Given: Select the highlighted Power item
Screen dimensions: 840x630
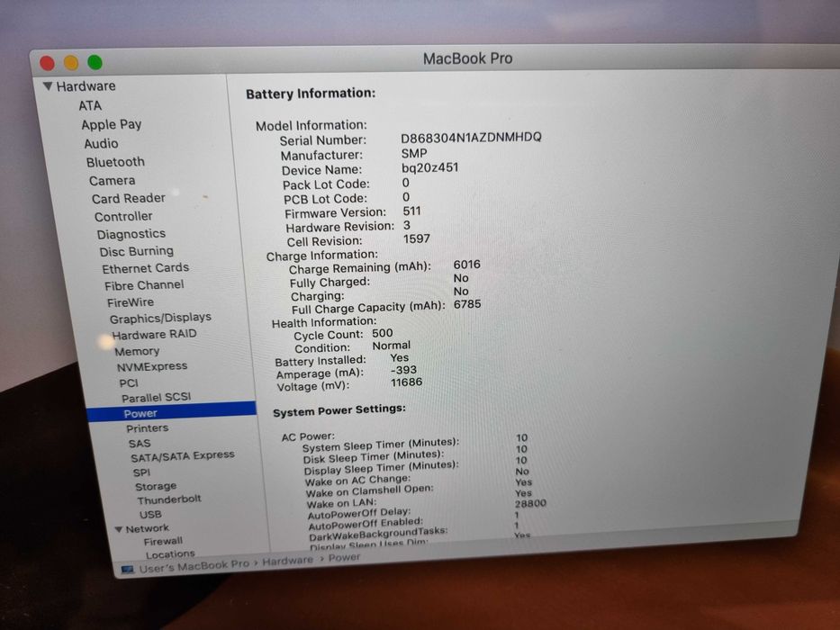Looking at the screenshot, I should coord(171,412).
